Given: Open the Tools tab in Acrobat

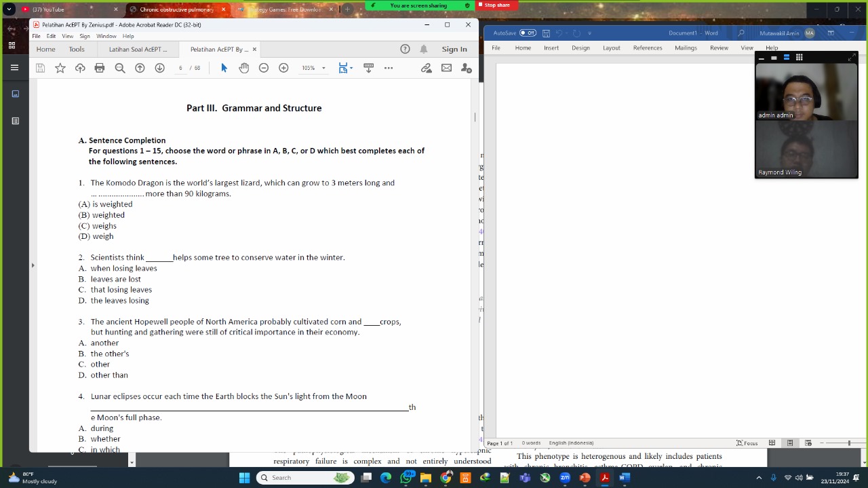Looking at the screenshot, I should [x=77, y=49].
